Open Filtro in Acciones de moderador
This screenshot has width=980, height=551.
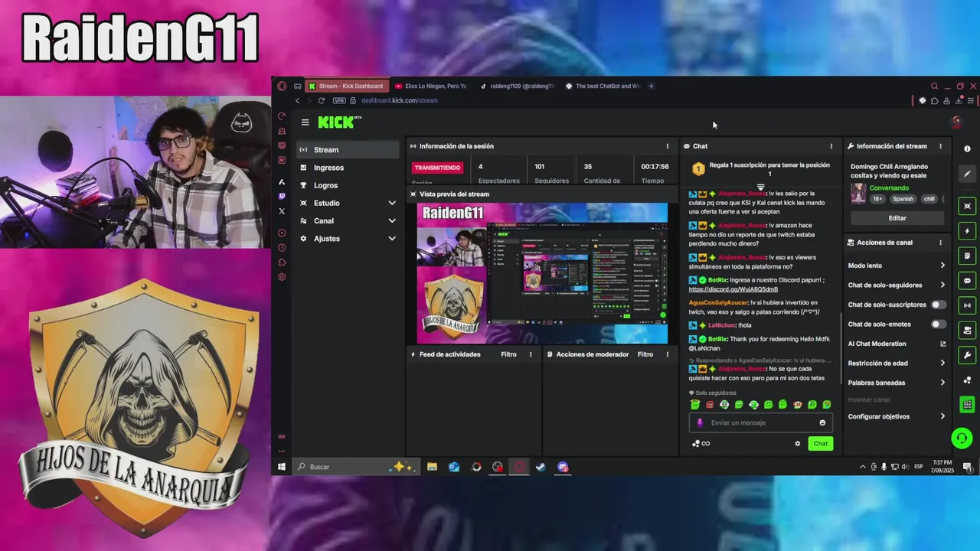[645, 354]
